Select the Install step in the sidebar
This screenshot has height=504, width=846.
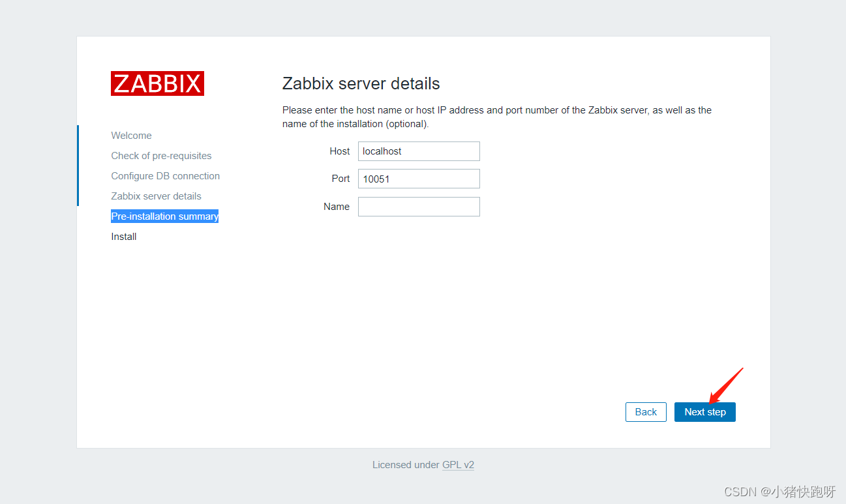(123, 236)
